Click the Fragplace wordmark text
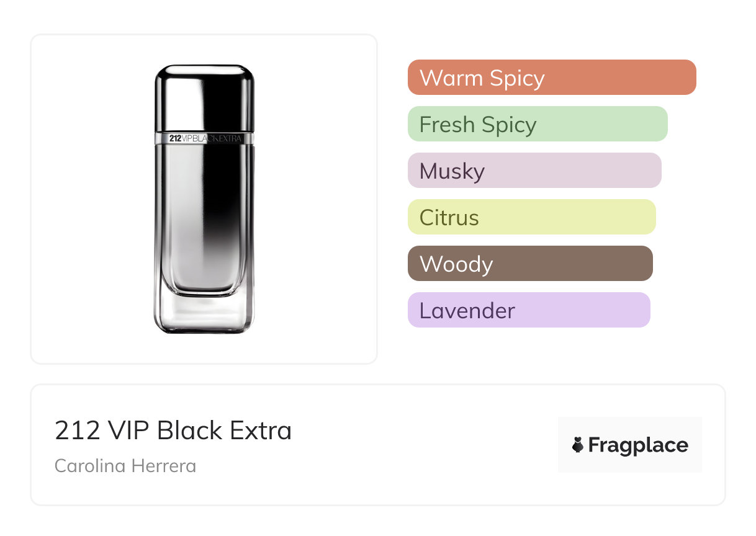 click(638, 445)
